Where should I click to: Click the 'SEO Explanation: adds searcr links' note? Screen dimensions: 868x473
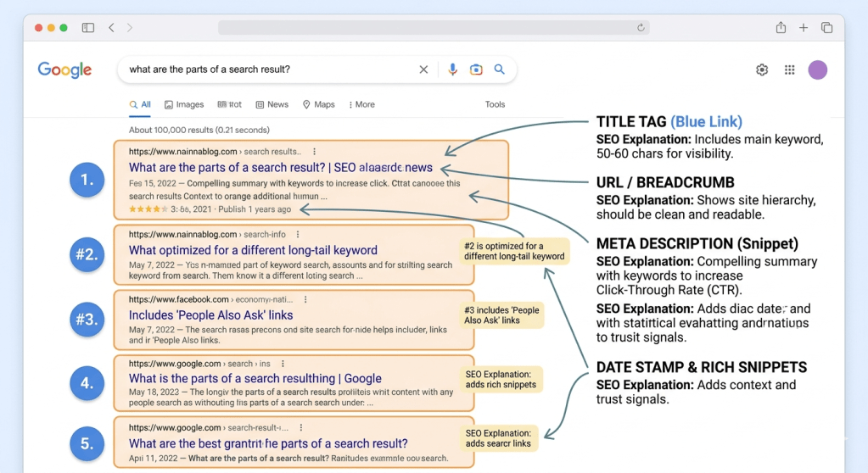[x=498, y=438]
